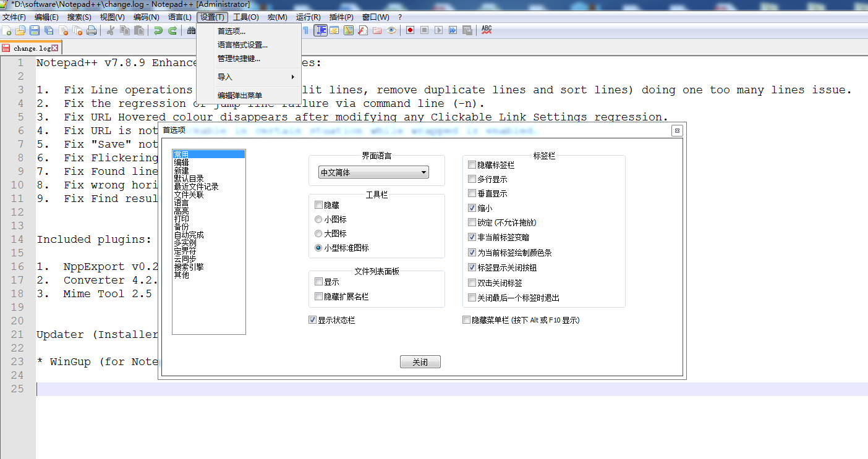Start macro recording with the red dot icon

(x=410, y=30)
